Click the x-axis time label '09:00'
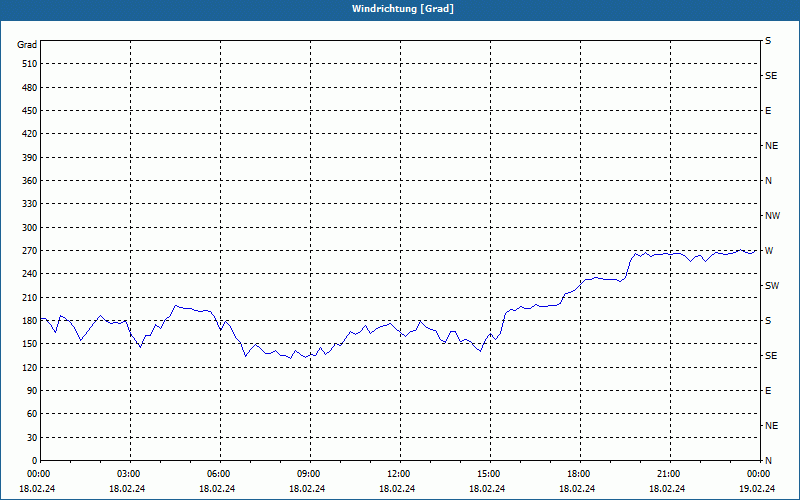The height and width of the screenshot is (500, 800). click(310, 474)
